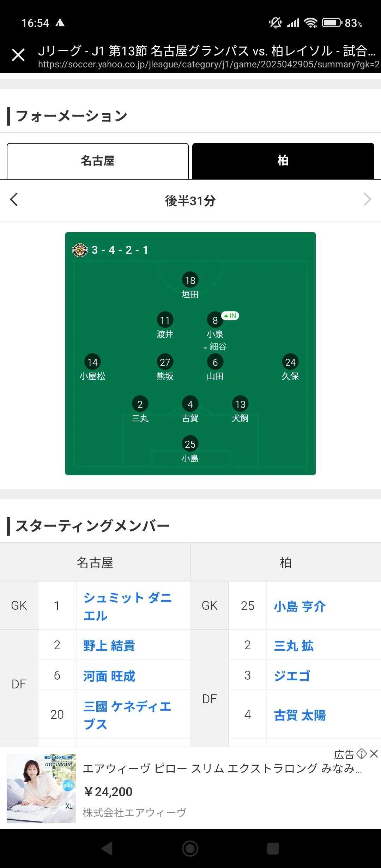Viewport: 381px width, 868px height.
Task: Tap the IN substitution badge
Action: (x=230, y=315)
